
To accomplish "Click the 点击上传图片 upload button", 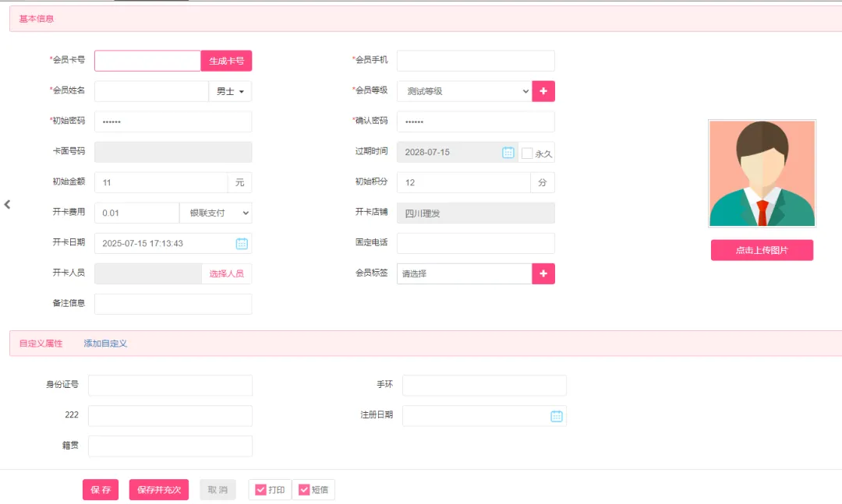I will [762, 250].
